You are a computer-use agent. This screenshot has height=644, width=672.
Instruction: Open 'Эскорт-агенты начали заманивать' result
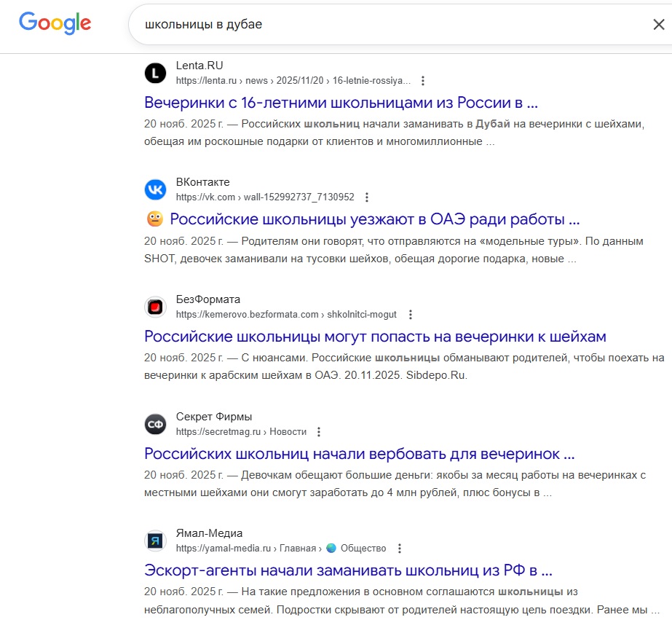348,570
